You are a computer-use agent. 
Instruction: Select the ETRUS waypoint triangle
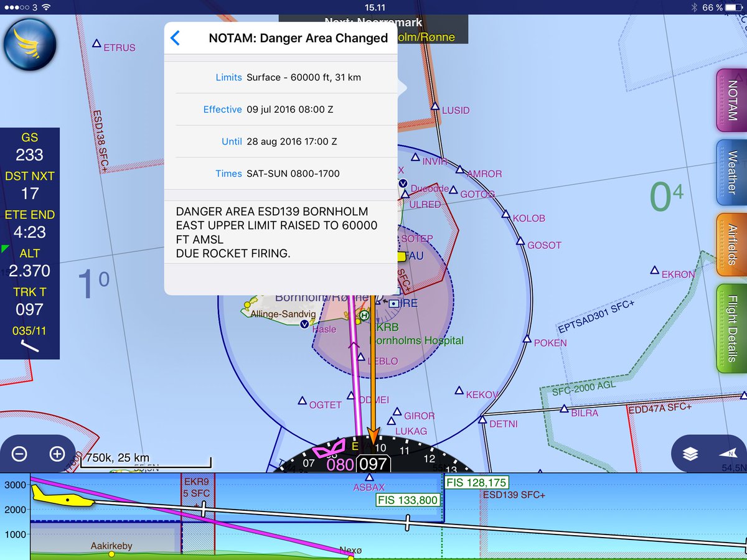(96, 44)
